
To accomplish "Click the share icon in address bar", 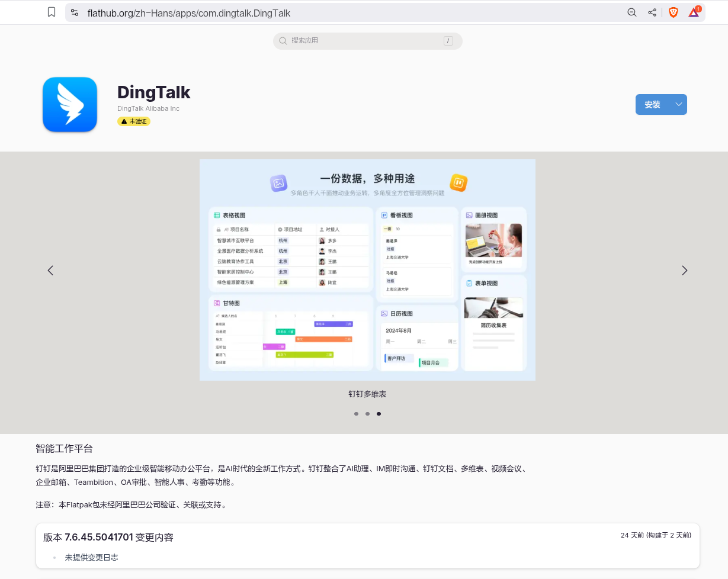I will pyautogui.click(x=652, y=12).
